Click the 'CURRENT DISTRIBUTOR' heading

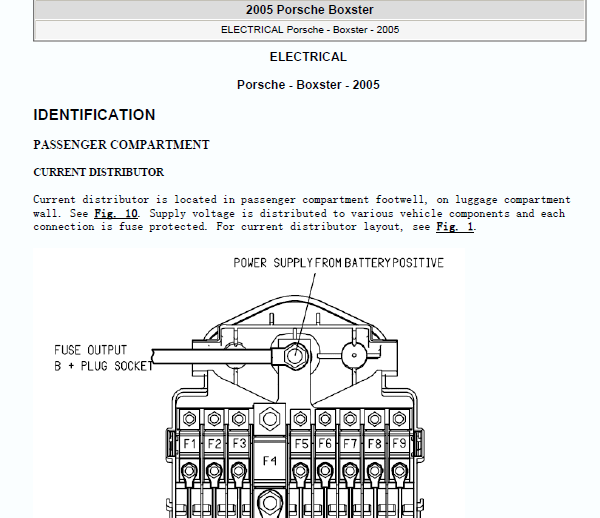click(x=99, y=172)
